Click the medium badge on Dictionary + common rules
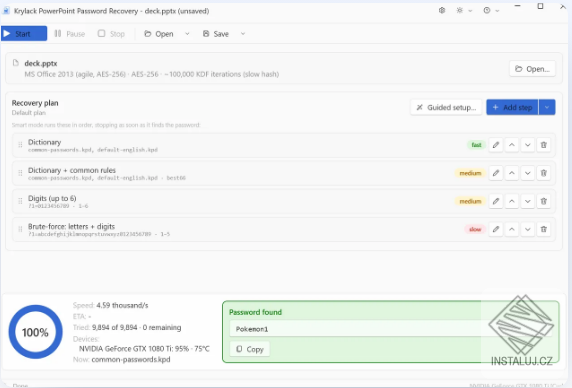 coord(470,173)
